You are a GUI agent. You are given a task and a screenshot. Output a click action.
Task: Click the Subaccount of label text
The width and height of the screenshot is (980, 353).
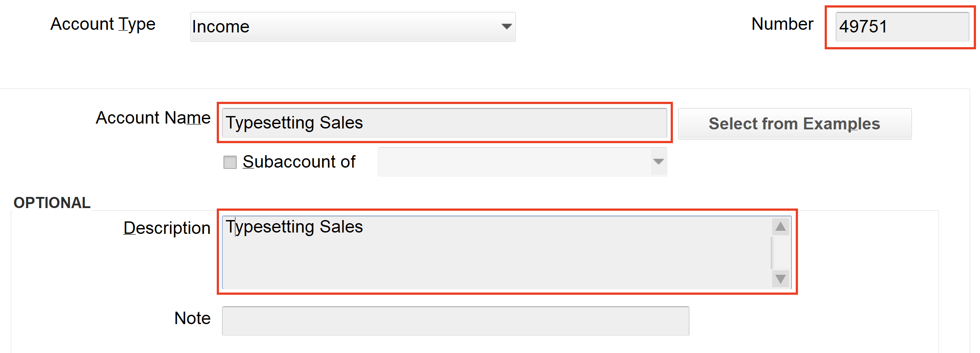pos(299,162)
